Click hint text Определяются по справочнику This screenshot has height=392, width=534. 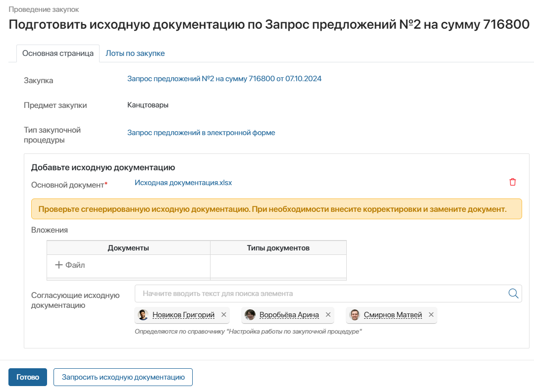[248, 332]
